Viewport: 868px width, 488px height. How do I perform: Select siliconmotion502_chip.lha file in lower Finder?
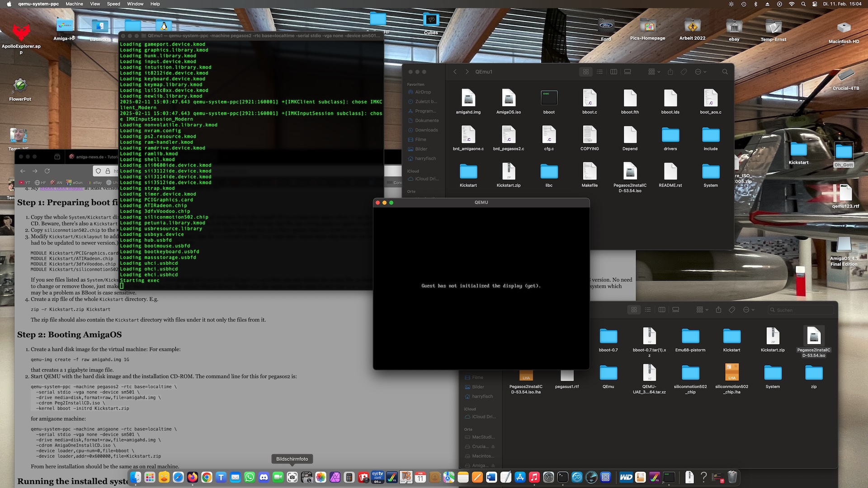click(x=731, y=379)
